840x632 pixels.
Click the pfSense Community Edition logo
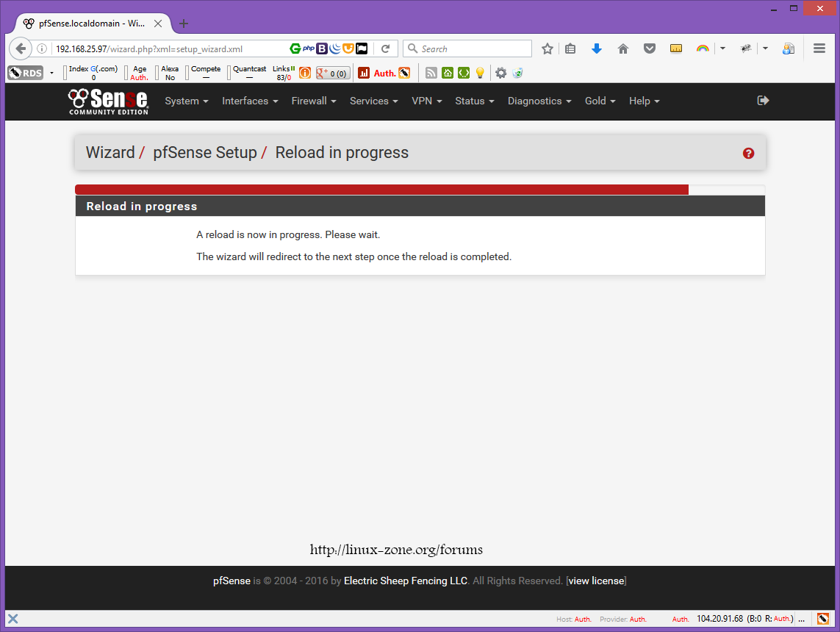pos(108,101)
